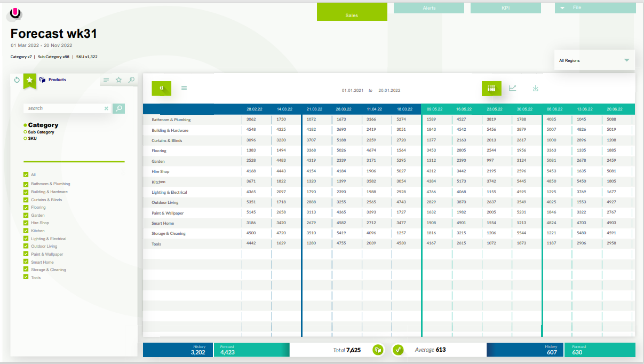Uncheck the Garden checkbox

(26, 215)
